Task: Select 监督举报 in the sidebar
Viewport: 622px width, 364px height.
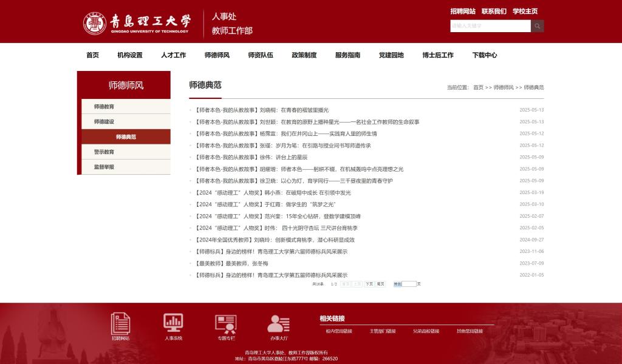Action: click(126, 167)
